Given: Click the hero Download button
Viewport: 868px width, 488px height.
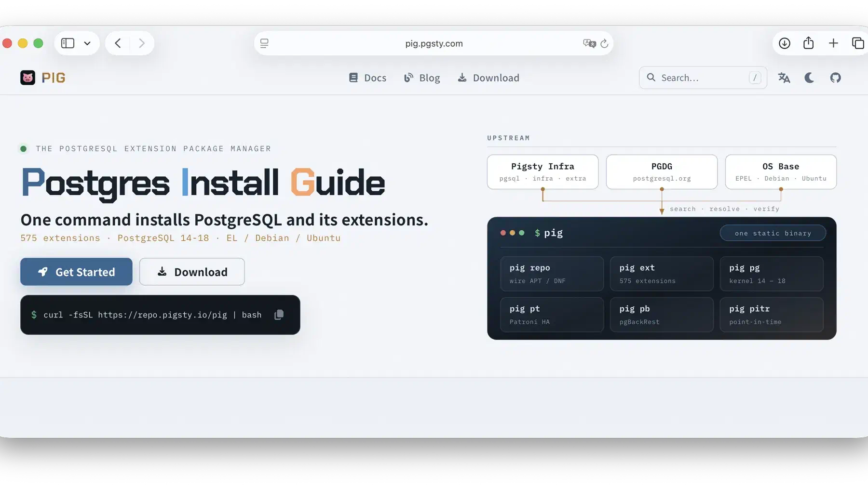Looking at the screenshot, I should (x=192, y=272).
